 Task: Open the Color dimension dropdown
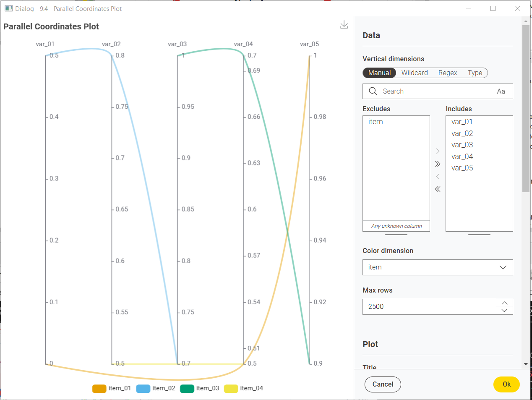(x=437, y=267)
